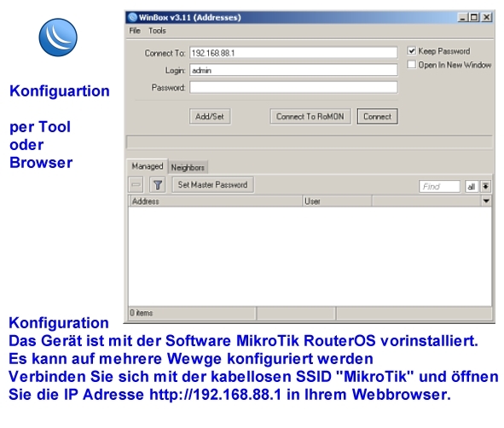
Task: Click the WinBox title bar logo icon
Action: coord(132,17)
